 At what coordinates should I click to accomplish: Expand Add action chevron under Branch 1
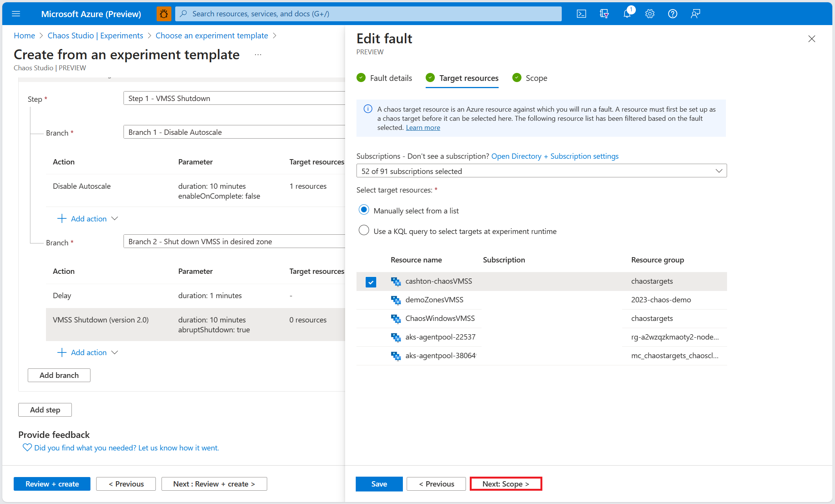click(115, 218)
